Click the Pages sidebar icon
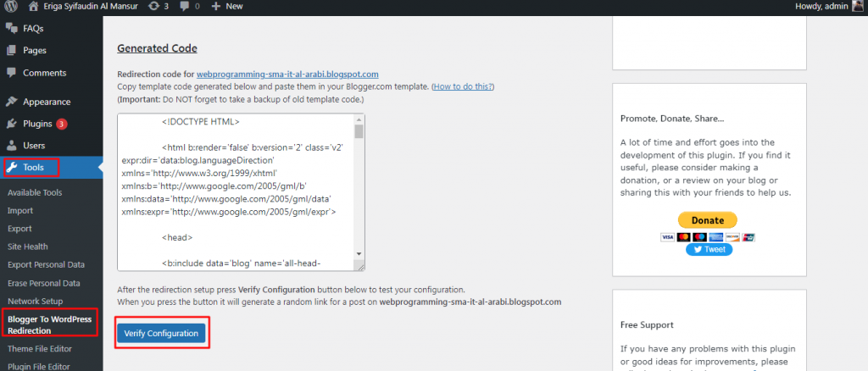This screenshot has width=868, height=371. [x=12, y=50]
